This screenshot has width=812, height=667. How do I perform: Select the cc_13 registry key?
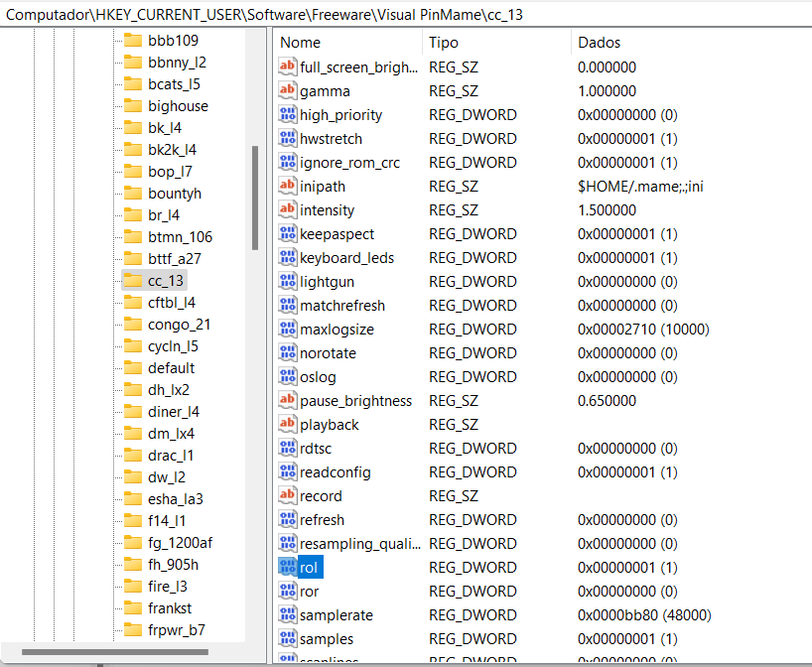(166, 281)
